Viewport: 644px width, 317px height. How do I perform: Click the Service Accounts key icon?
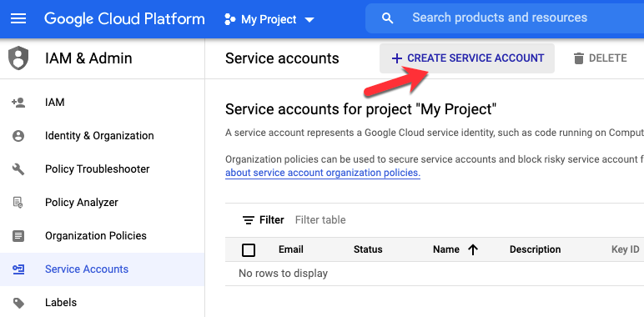click(18, 269)
